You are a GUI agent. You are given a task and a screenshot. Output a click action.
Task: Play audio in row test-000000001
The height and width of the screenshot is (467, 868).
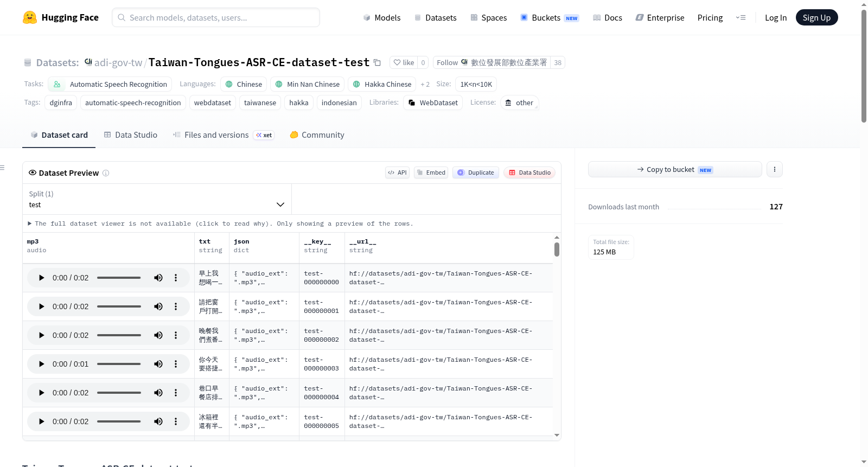click(42, 306)
